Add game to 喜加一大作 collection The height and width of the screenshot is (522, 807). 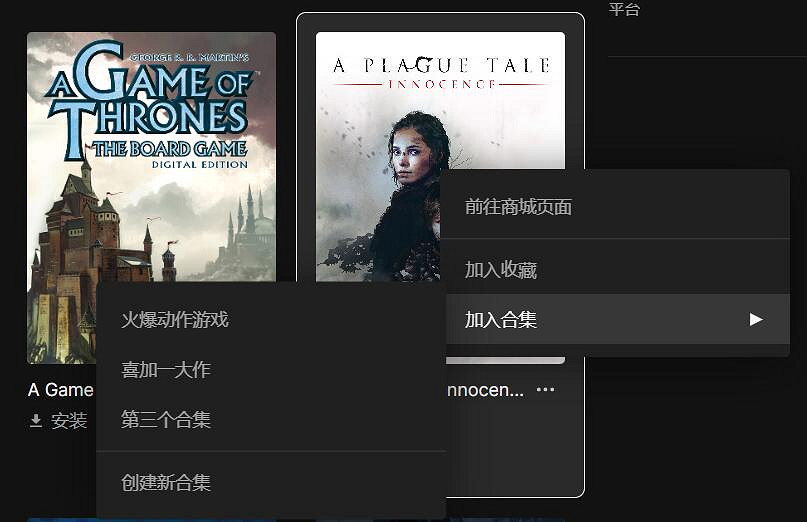271,370
